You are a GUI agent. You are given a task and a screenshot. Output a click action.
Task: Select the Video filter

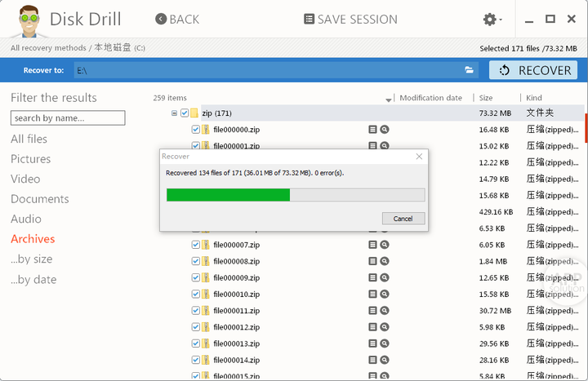(25, 179)
